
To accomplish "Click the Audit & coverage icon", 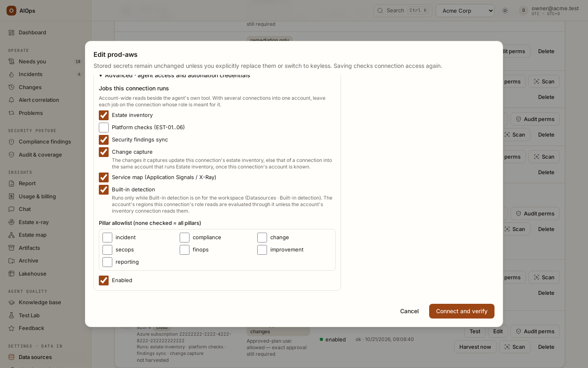I will (11, 155).
